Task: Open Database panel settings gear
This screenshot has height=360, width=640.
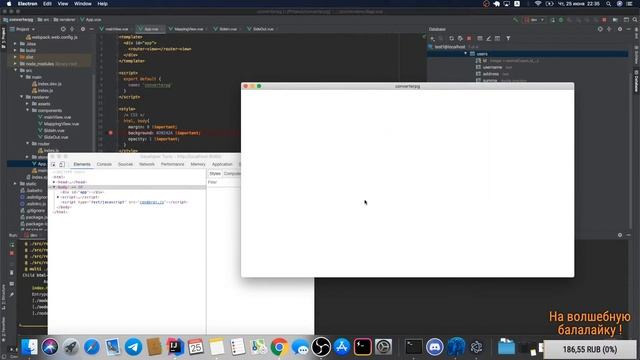Action: pyautogui.click(x=620, y=29)
